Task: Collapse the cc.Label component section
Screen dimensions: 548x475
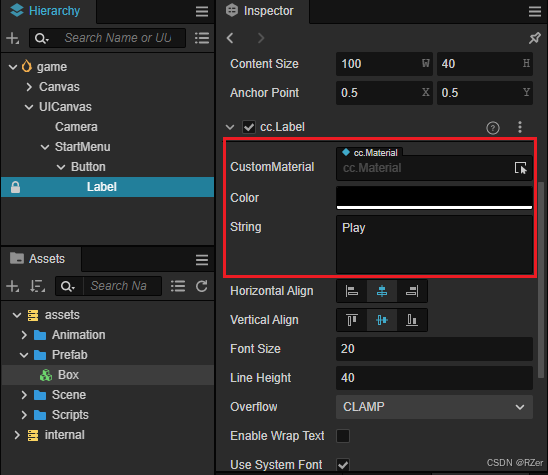Action: 230,127
